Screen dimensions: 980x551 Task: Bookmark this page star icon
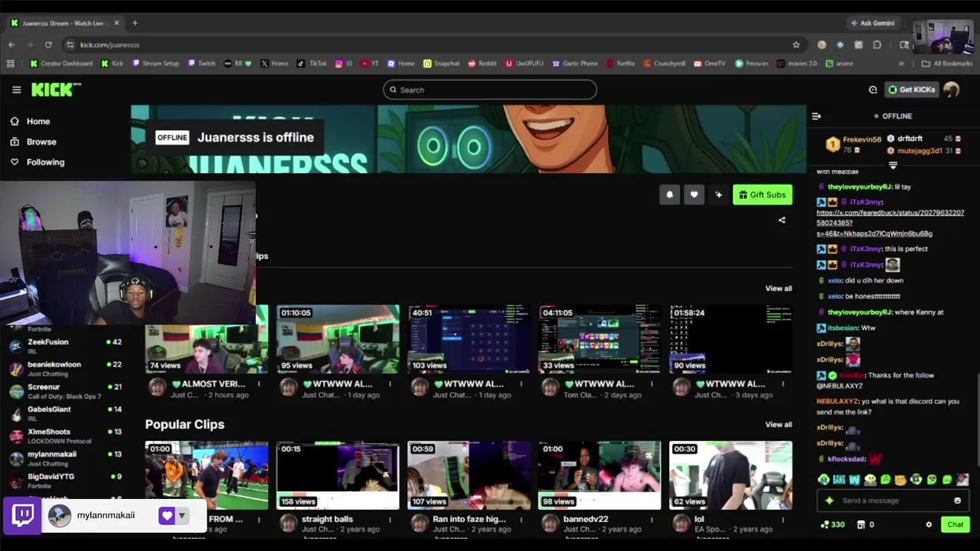click(x=796, y=44)
